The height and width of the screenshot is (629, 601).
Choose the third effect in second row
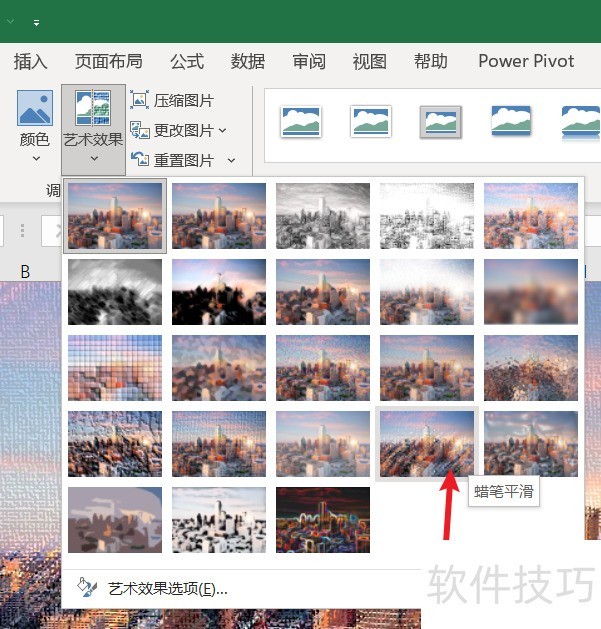coord(323,292)
